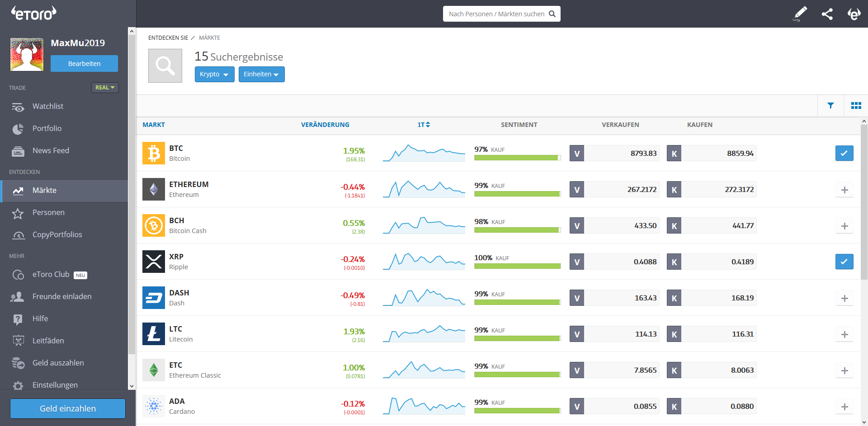The width and height of the screenshot is (868, 426).
Task: Add ETC to watchlist with plus
Action: [844, 370]
